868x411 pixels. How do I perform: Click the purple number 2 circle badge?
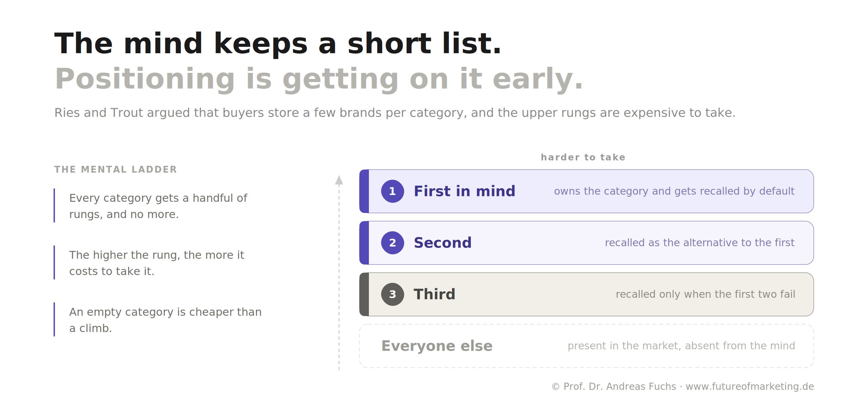tap(392, 243)
